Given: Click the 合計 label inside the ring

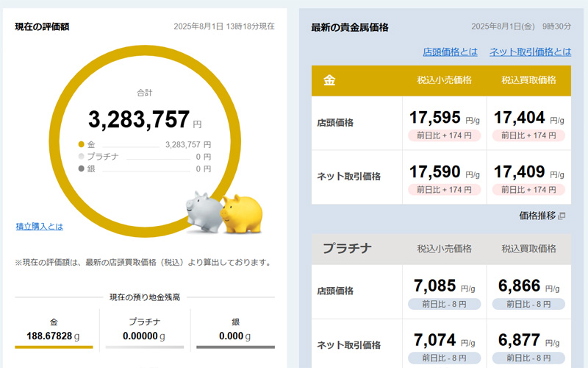Looking at the screenshot, I should tap(144, 93).
